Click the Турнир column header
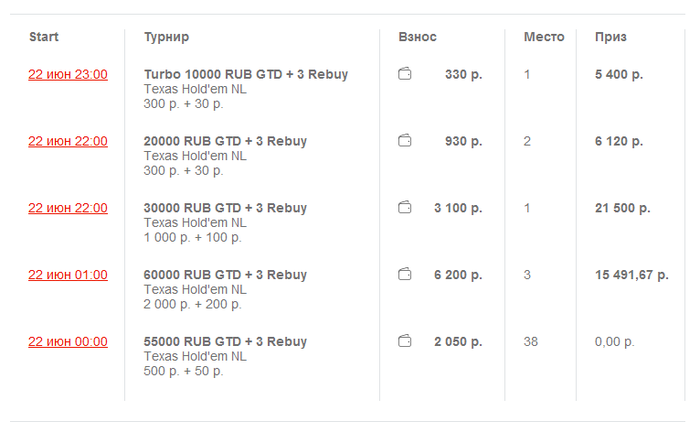 click(x=167, y=37)
